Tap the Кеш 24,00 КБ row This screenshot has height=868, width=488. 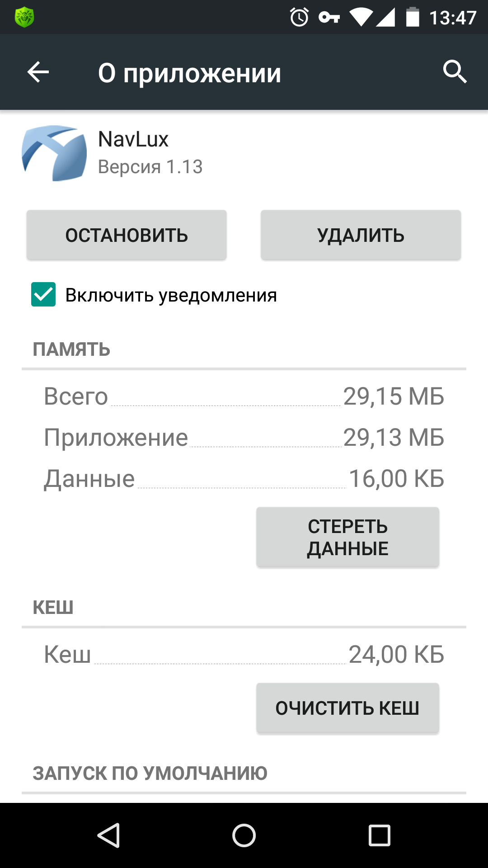244,655
